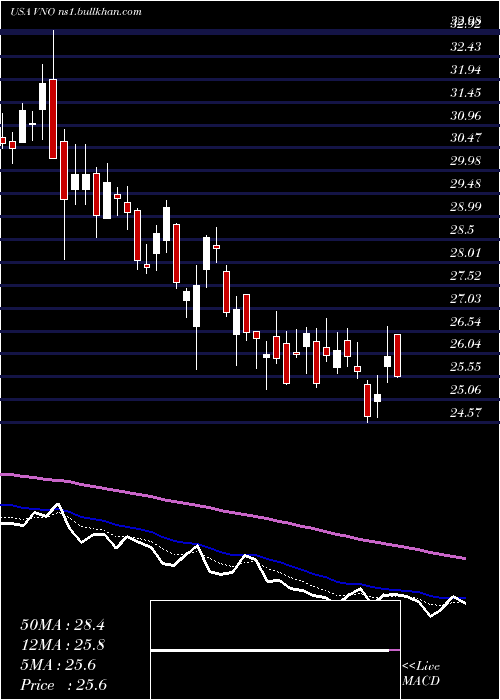Select the 28.01 price axis label
The height and width of the screenshot is (700, 500).
pyautogui.click(x=466, y=253)
